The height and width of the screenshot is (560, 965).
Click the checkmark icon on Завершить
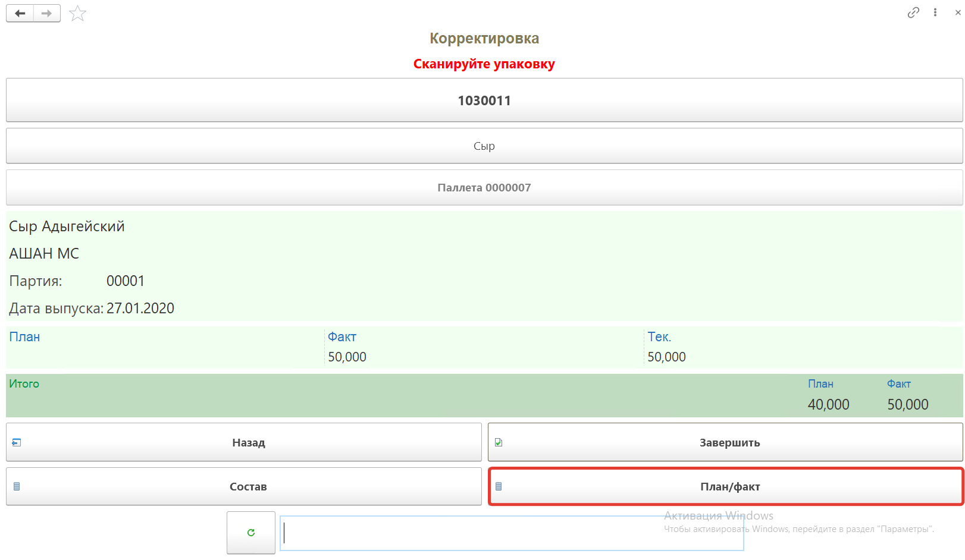pos(499,442)
